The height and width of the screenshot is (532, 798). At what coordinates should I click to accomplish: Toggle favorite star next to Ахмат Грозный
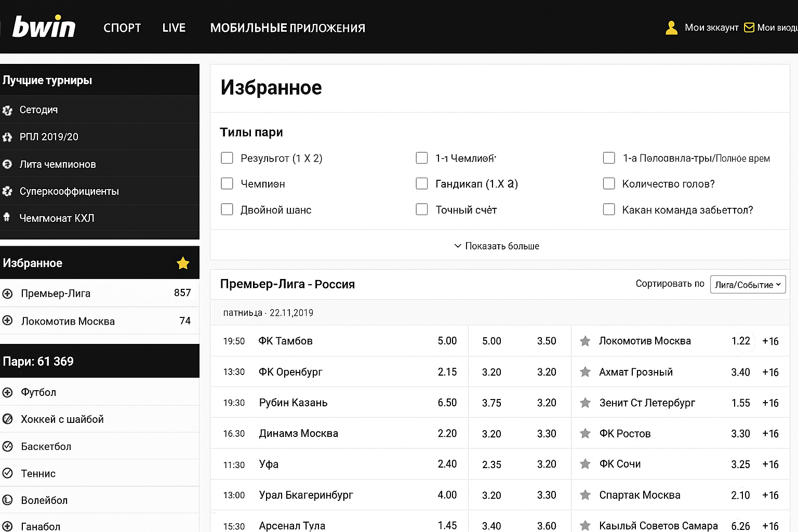[x=585, y=372]
